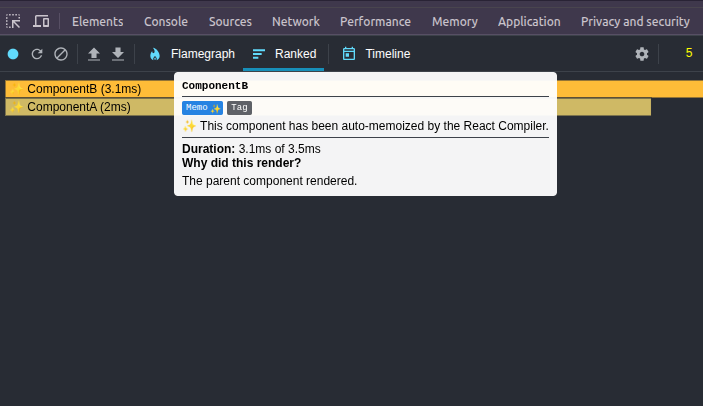Click the Tag badge in tooltip
The height and width of the screenshot is (406, 703).
(x=239, y=108)
